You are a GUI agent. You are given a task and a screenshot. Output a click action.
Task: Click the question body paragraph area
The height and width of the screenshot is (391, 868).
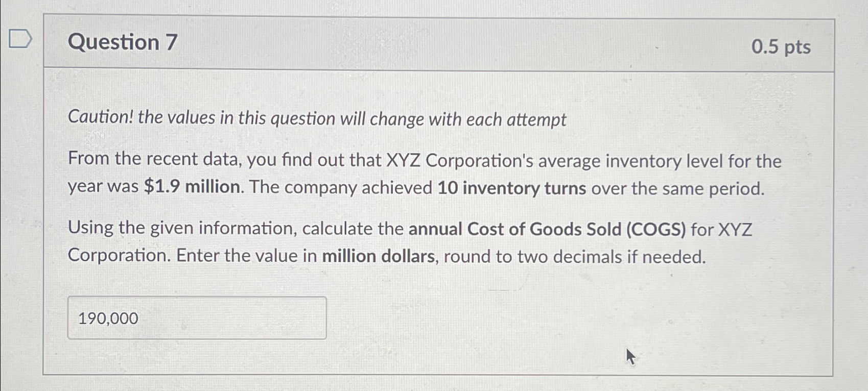point(424,174)
